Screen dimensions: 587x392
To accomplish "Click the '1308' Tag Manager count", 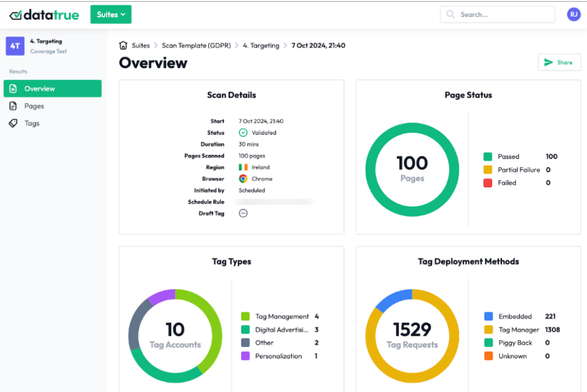I will pyautogui.click(x=552, y=330).
